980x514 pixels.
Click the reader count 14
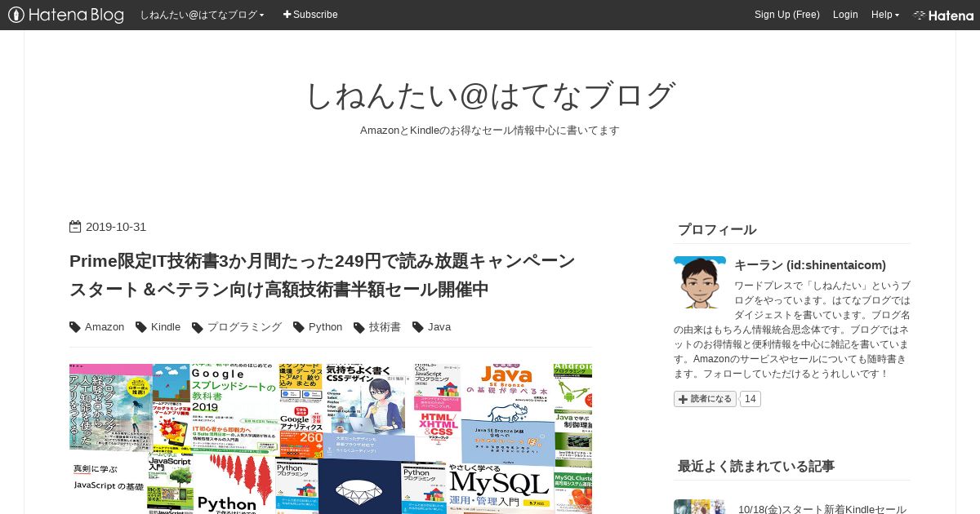click(x=750, y=399)
